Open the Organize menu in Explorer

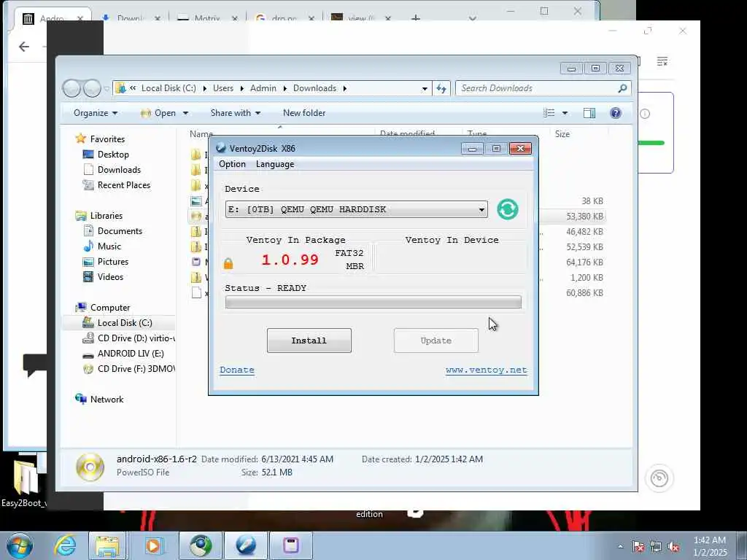click(96, 113)
